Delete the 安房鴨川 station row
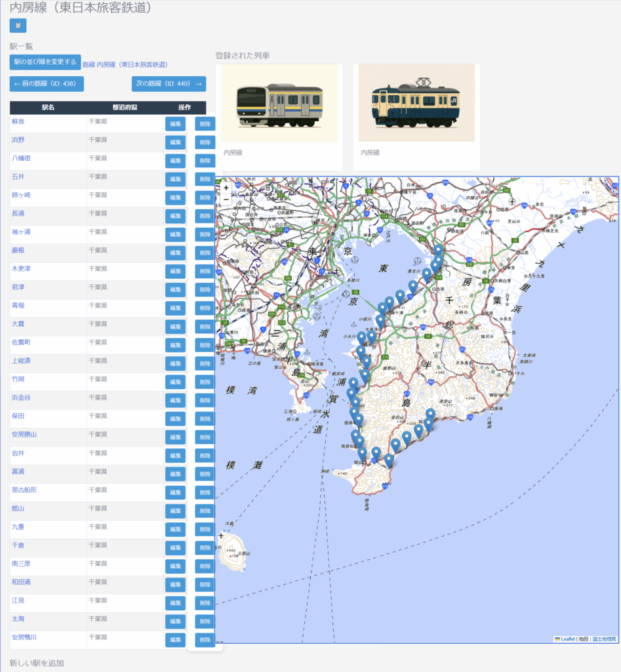Image resolution: width=621 pixels, height=672 pixels. (x=205, y=640)
